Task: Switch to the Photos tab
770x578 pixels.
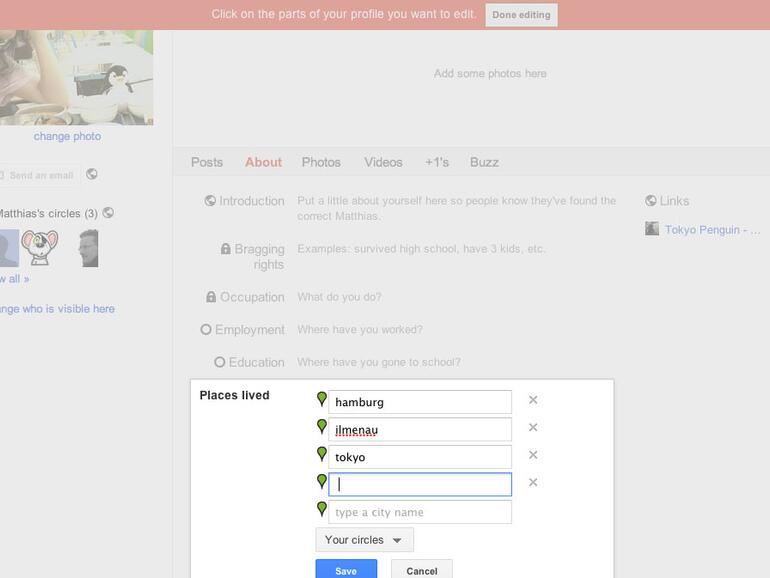Action: tap(321, 162)
